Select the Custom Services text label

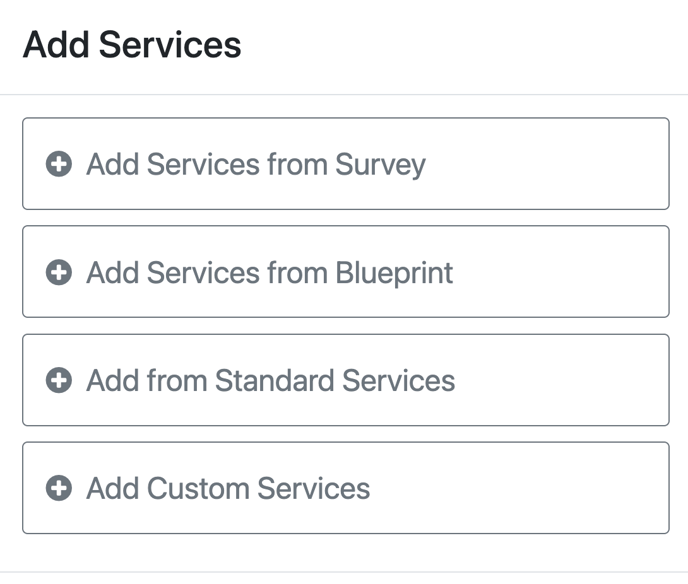(228, 488)
